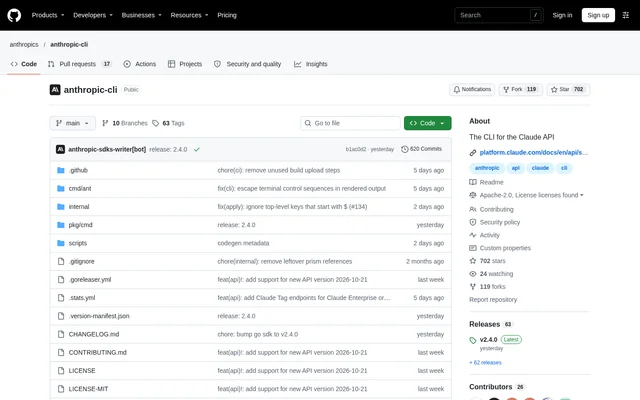Viewport: 640px width, 400px height.
Task: Expand the Apache-2.0 licenses found dropdown
Action: click(527, 196)
